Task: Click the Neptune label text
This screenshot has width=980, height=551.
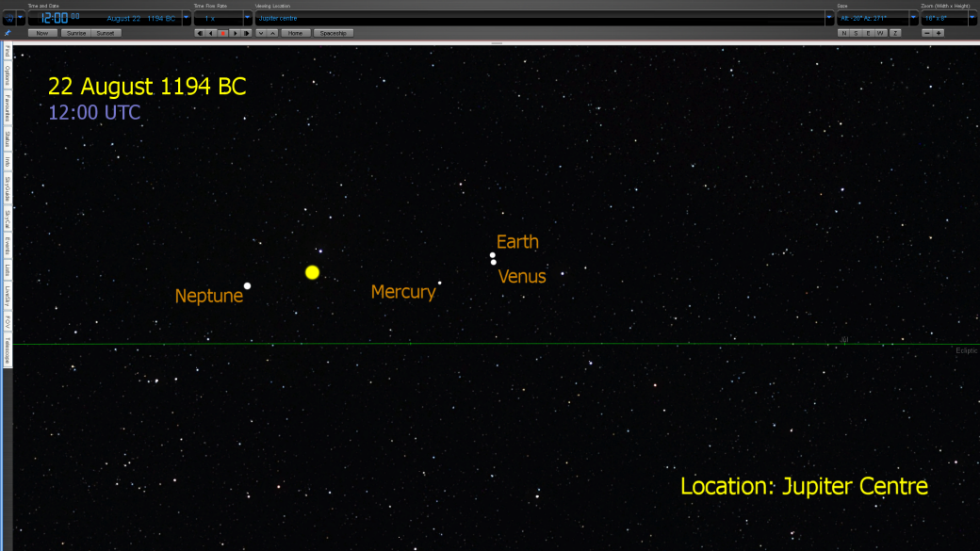Action: 209,296
